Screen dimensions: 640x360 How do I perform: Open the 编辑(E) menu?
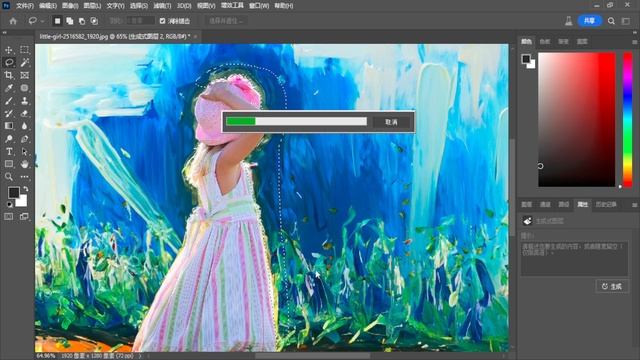point(48,6)
